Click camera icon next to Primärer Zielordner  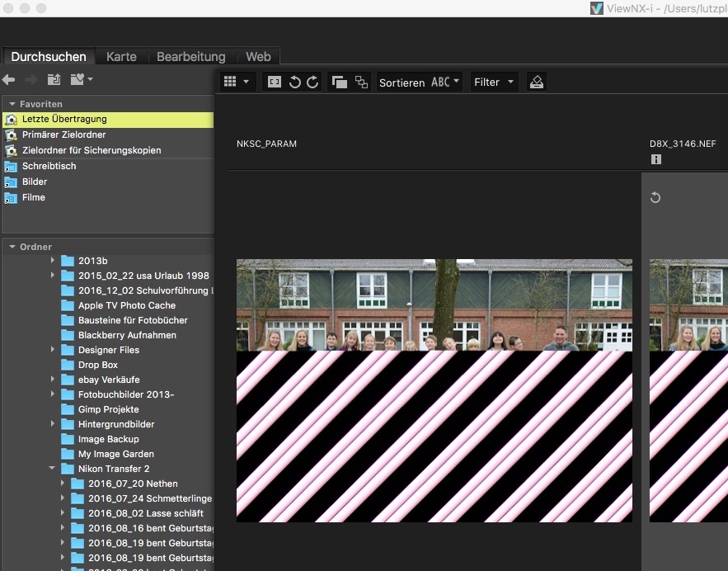(x=11, y=135)
